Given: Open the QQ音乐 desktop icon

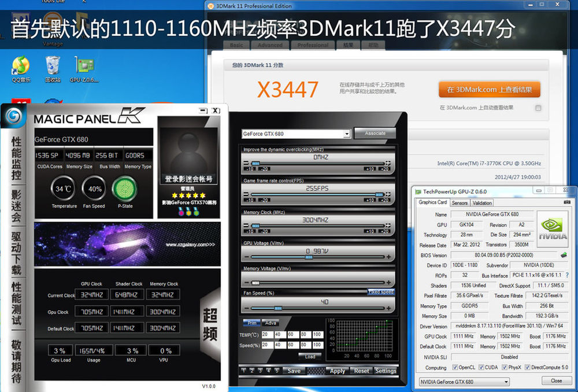Looking at the screenshot, I should pyautogui.click(x=21, y=69).
